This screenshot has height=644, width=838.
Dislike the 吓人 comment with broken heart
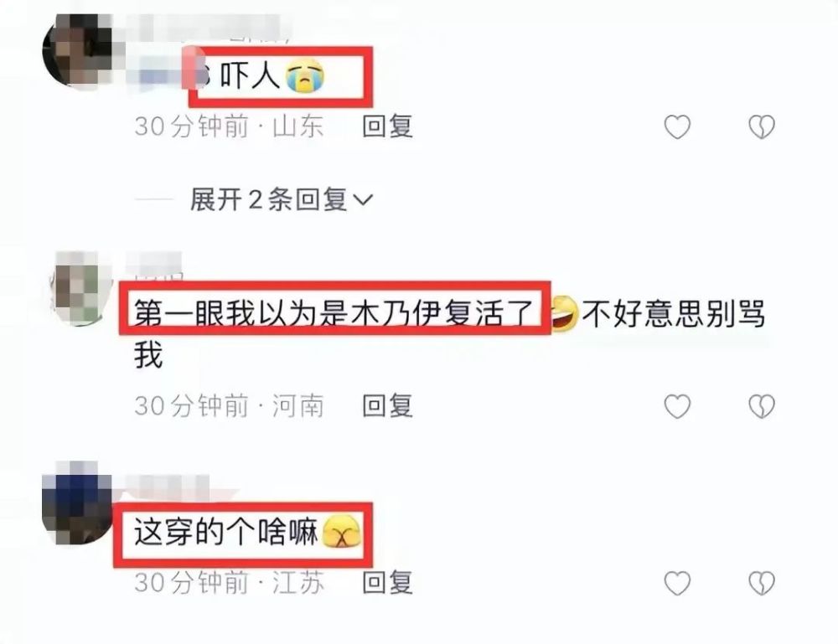762,127
